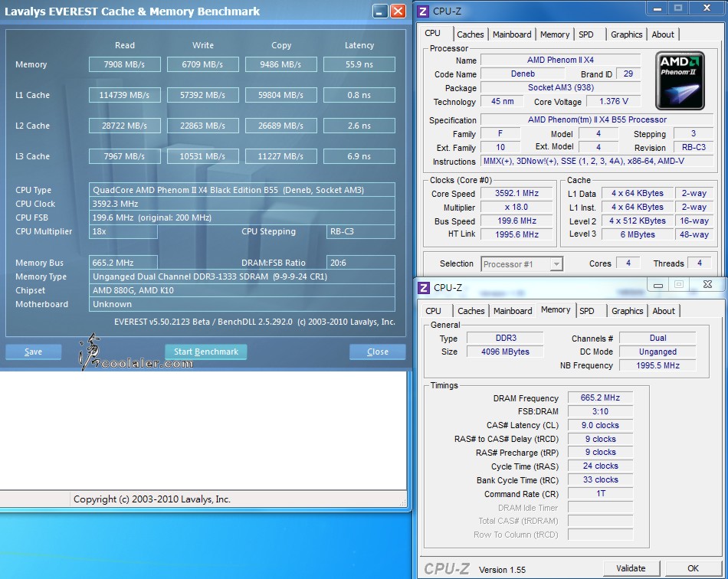
Task: Click the Close button in EVEREST benchmark
Action: pyautogui.click(x=378, y=352)
